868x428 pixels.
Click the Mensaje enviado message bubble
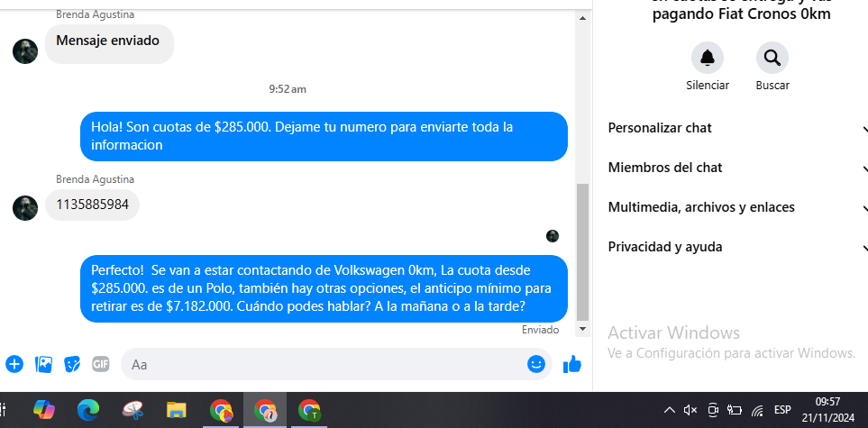coord(109,44)
